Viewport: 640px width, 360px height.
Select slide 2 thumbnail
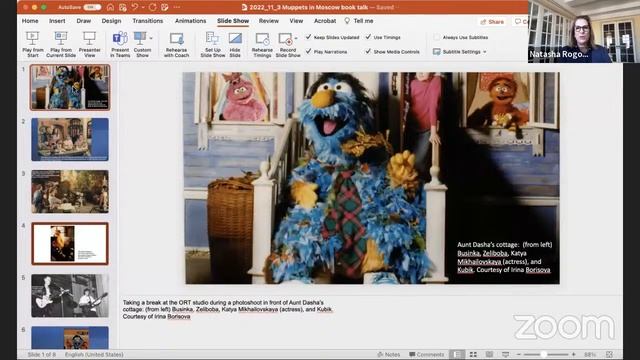[70, 139]
